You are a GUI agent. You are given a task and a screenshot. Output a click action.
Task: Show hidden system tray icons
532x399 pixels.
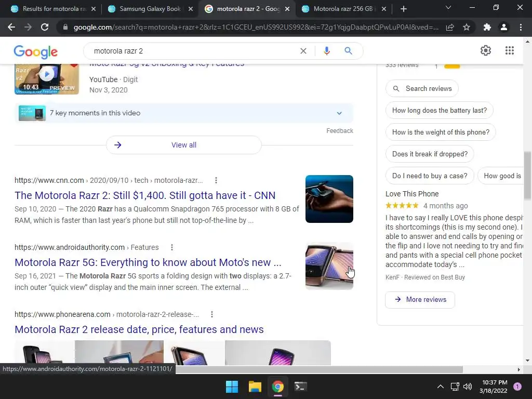(x=441, y=387)
